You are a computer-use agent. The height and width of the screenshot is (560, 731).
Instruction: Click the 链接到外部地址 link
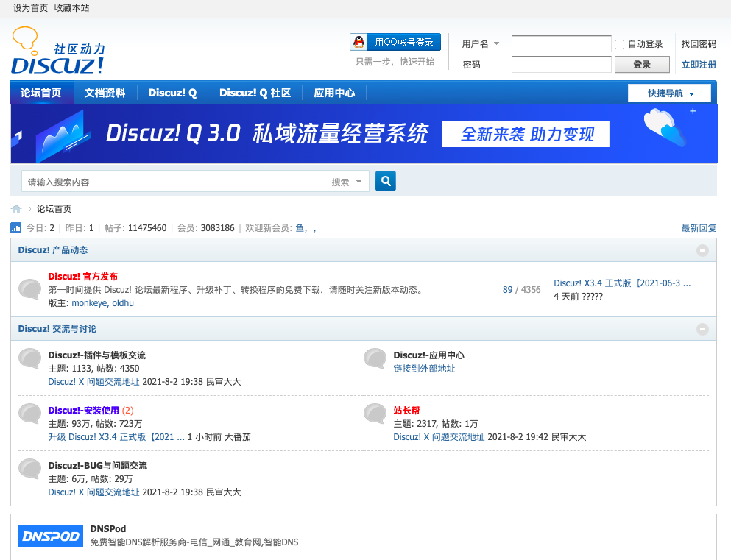pos(424,369)
